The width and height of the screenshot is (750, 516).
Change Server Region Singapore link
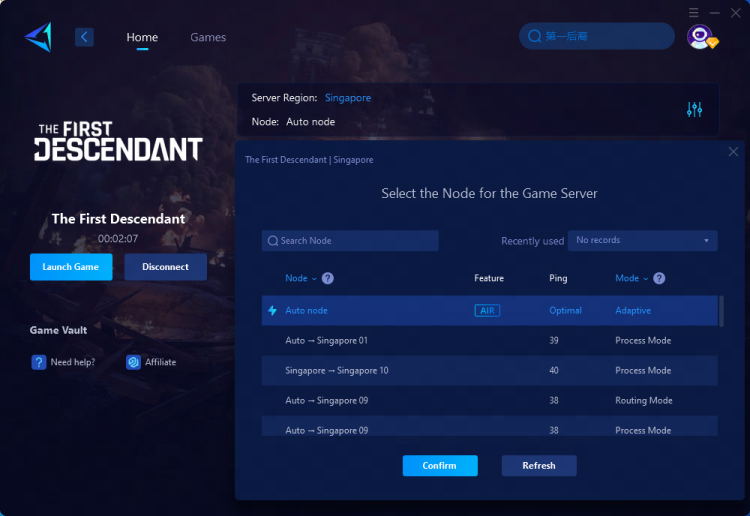click(x=348, y=98)
